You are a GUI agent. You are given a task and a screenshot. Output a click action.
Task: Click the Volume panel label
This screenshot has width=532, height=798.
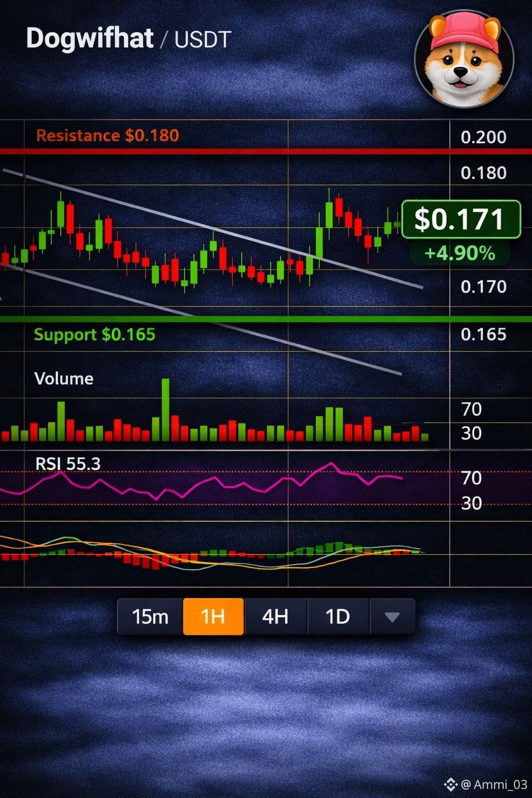click(x=64, y=378)
